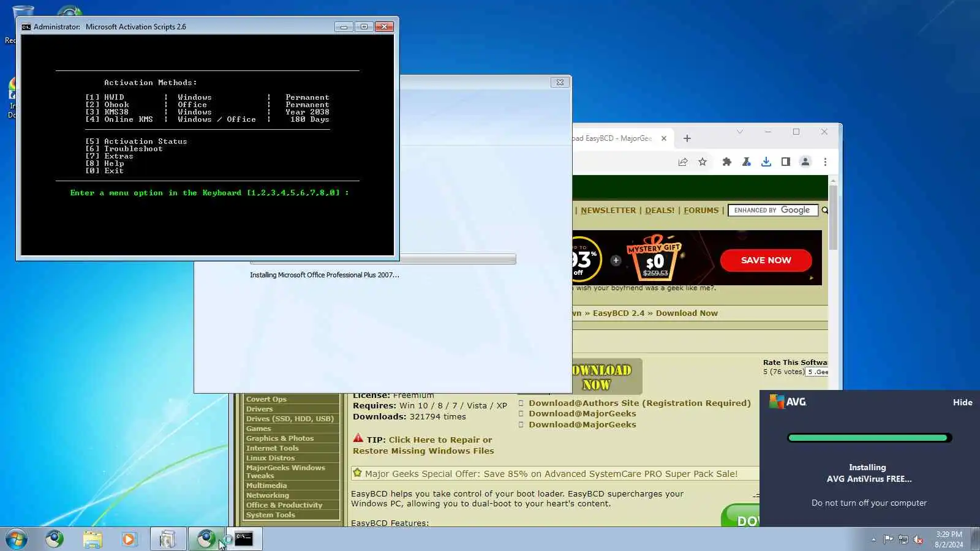Screen dimensions: 980x551
Task: Click the site search magnifier icon
Action: pyautogui.click(x=824, y=210)
